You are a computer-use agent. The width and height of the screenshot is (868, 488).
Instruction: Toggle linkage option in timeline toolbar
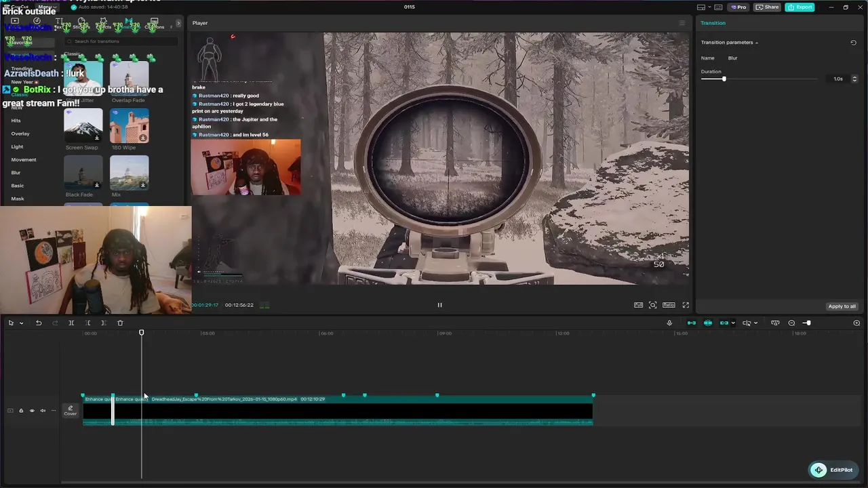tap(724, 323)
